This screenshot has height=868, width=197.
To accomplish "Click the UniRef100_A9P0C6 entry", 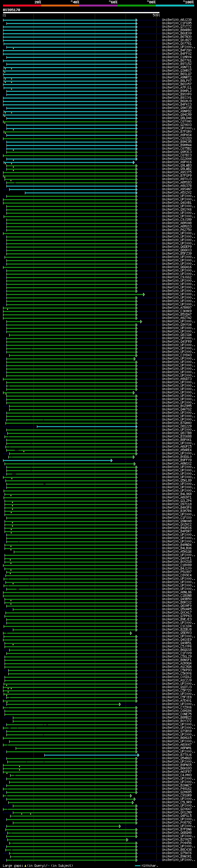I will pyautogui.click(x=177, y=162).
